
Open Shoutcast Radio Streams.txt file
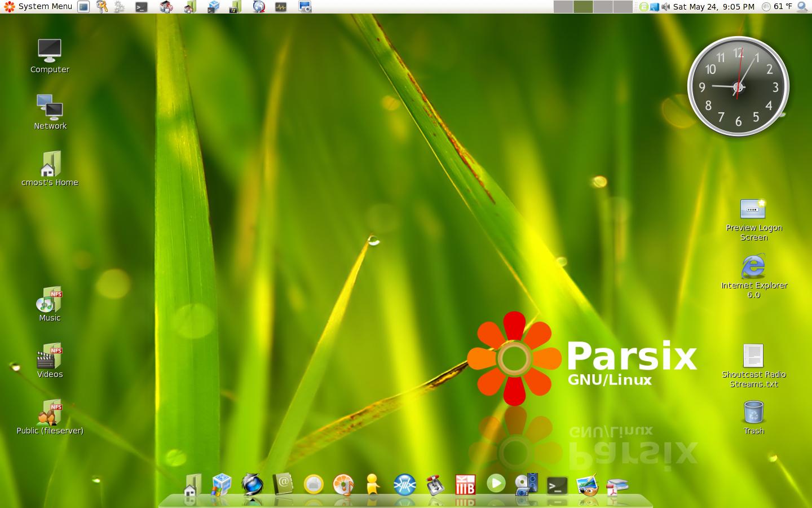[753, 366]
